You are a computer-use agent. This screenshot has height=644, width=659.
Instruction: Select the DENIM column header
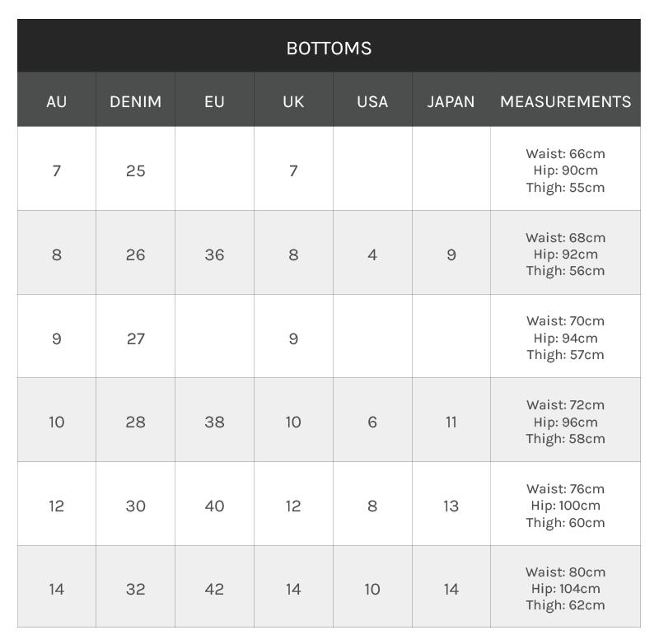[x=136, y=101]
